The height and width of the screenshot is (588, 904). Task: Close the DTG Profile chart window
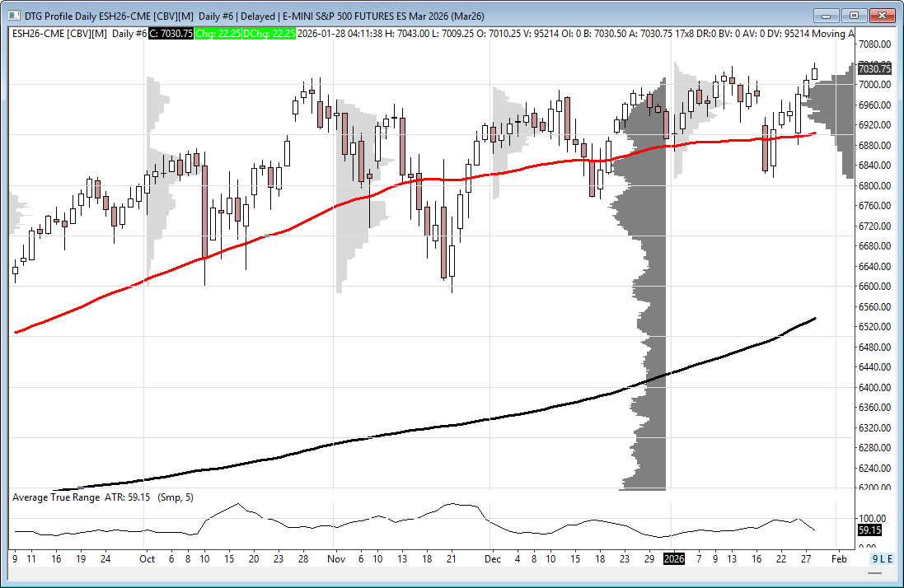(x=883, y=15)
